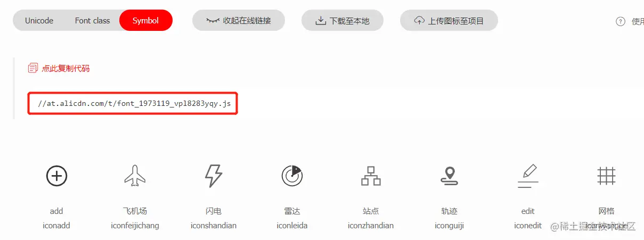Open the question mark help icon
Screen dimensions: 644x240
point(620,21)
